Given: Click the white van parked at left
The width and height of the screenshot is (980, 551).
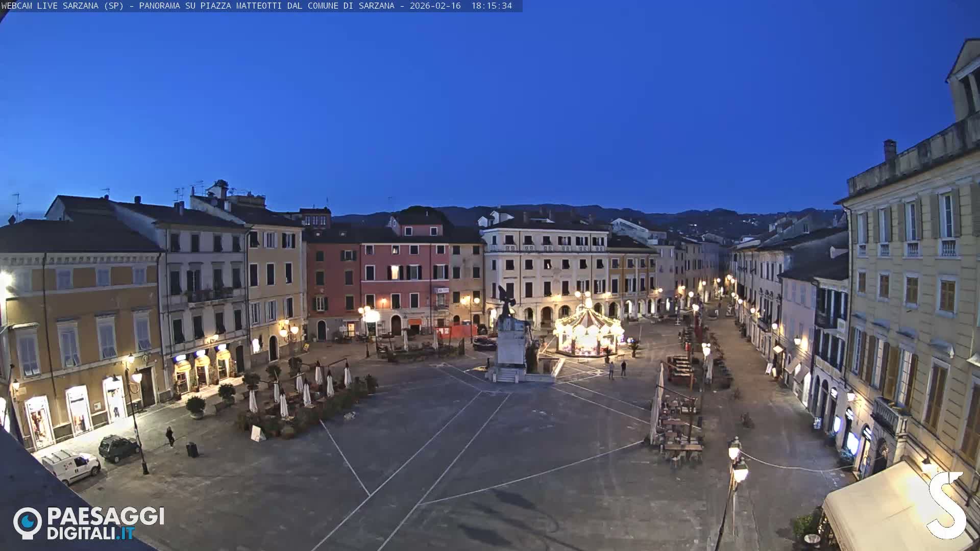Looking at the screenshot, I should click(x=71, y=466).
